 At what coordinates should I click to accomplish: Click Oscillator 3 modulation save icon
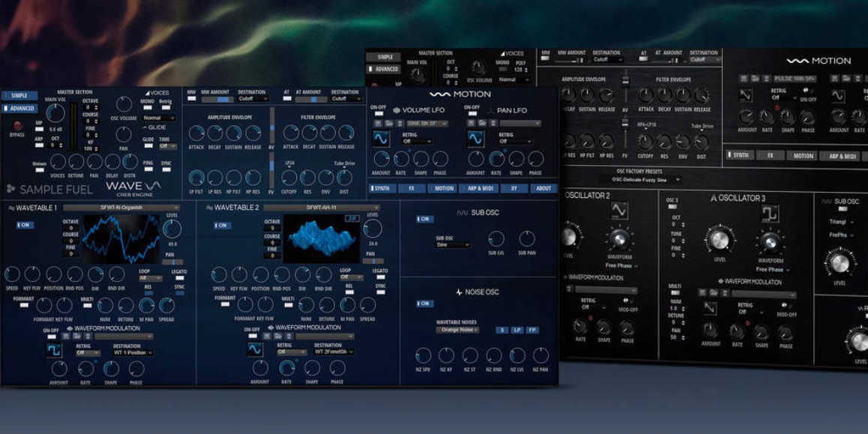[x=703, y=292]
